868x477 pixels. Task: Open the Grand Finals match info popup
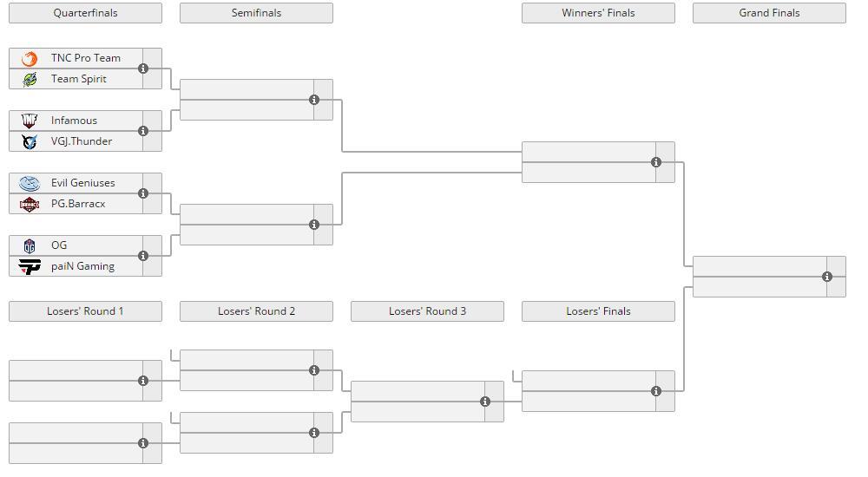(827, 277)
